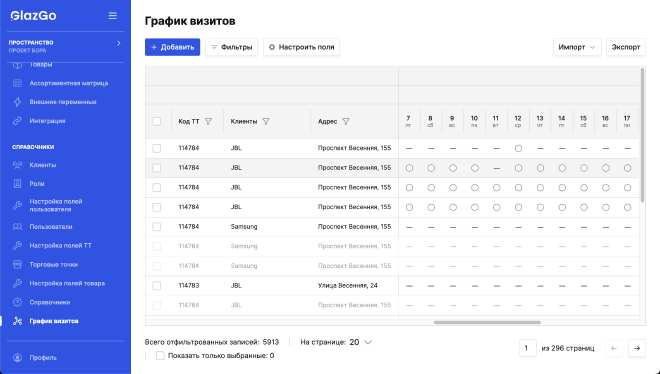Click the GlazGo logo
Screen dimensions: 660x374
point(33,16)
